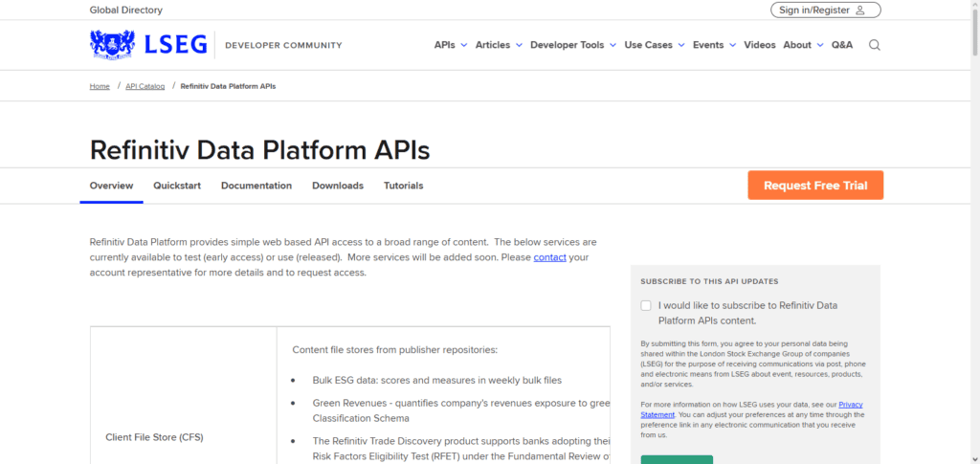
Task: Click the page vertical scrollbar thumb
Action: pyautogui.click(x=975, y=34)
